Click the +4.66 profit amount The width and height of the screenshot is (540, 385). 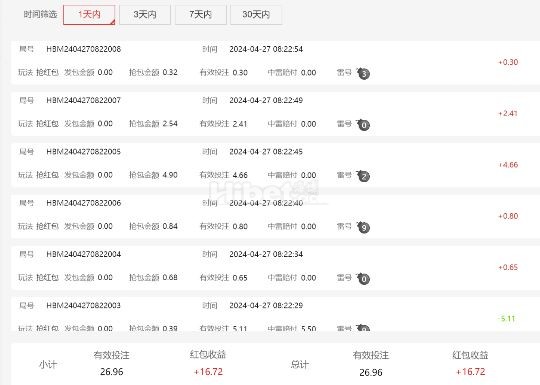pos(508,165)
